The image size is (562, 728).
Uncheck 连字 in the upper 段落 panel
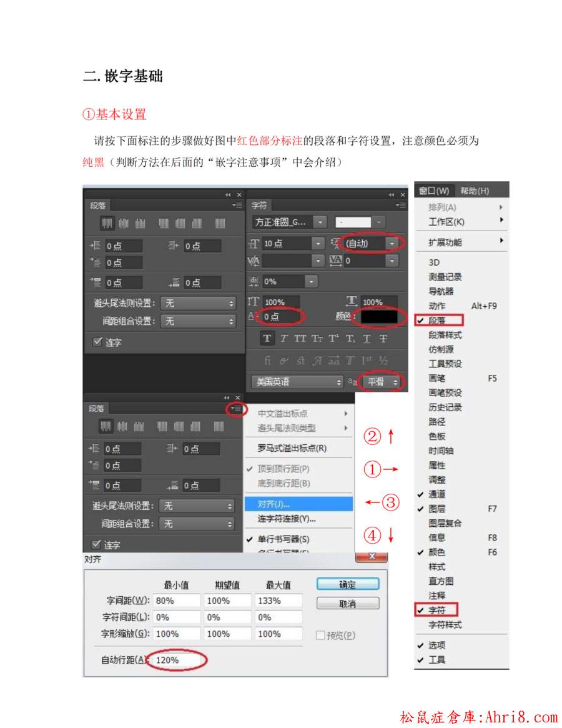coord(97,342)
